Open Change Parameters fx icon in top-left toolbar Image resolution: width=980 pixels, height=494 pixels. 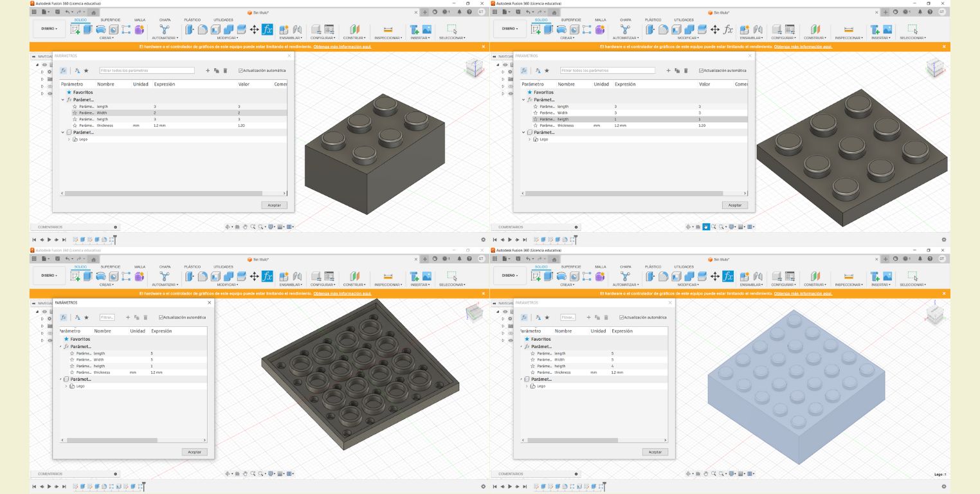(268, 30)
